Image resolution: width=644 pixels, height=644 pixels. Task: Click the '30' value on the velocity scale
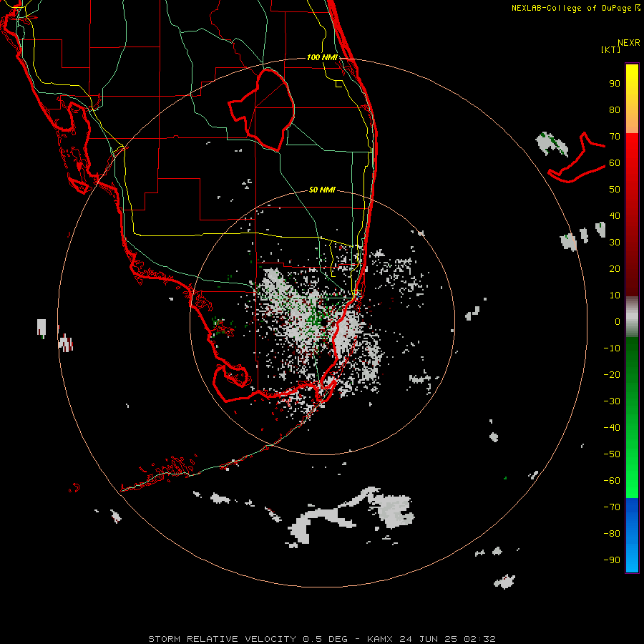(615, 243)
